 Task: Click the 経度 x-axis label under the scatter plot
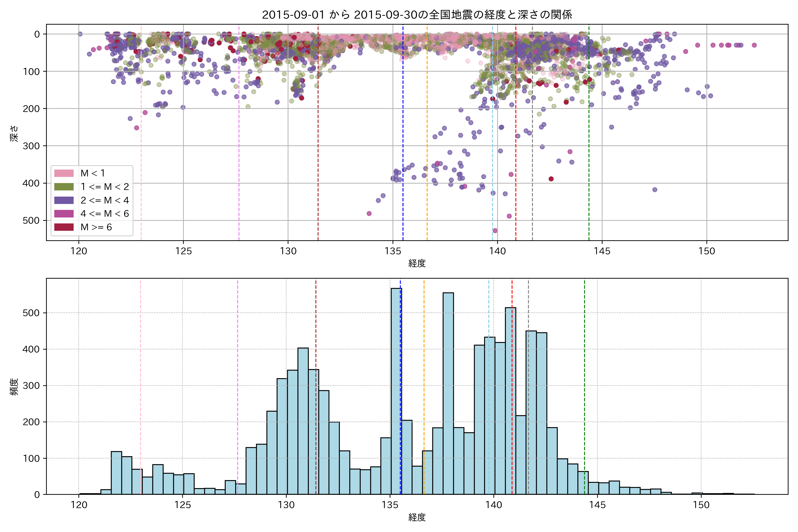click(417, 263)
